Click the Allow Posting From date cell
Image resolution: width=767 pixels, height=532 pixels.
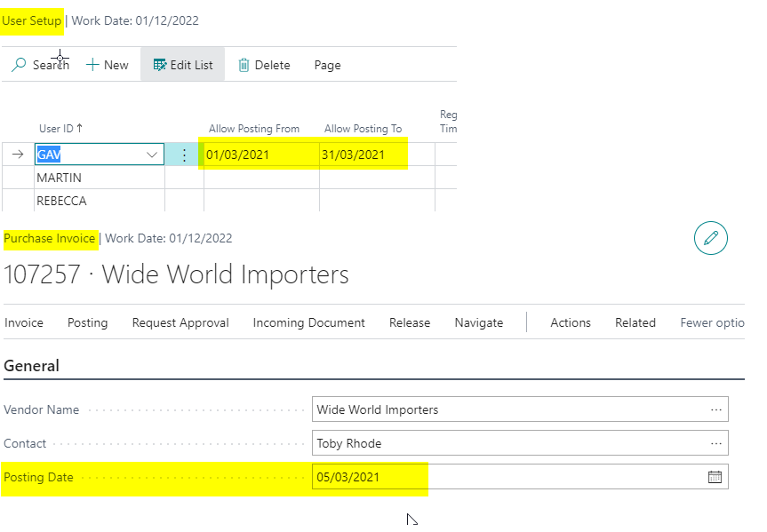pyautogui.click(x=260, y=155)
